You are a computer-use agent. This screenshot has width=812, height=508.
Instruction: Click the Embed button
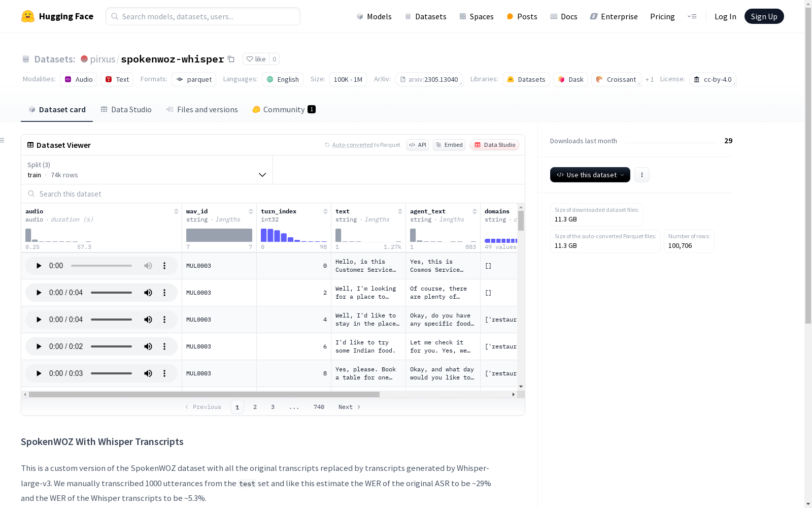449,145
